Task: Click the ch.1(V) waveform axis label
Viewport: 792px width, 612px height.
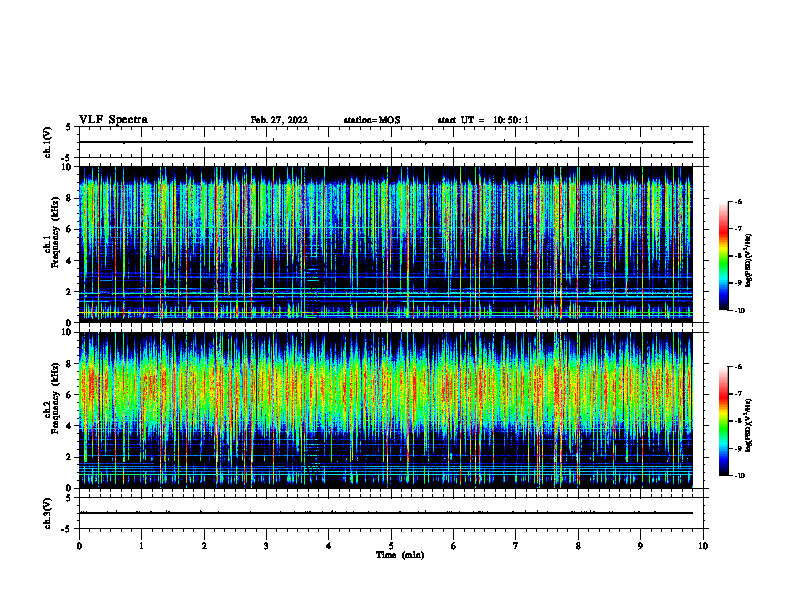Action: point(47,142)
